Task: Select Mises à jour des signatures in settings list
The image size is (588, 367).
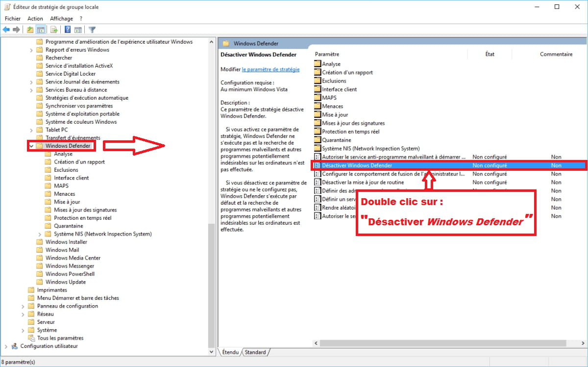Action: click(x=353, y=123)
